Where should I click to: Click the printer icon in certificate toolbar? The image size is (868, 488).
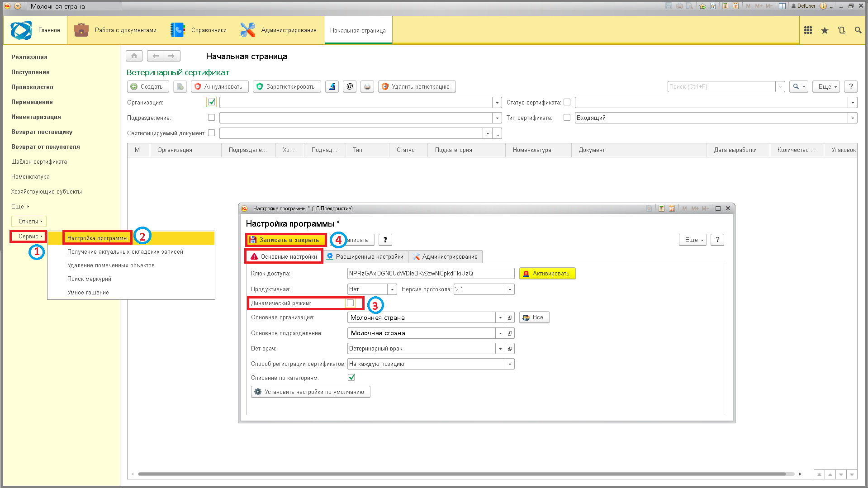367,86
